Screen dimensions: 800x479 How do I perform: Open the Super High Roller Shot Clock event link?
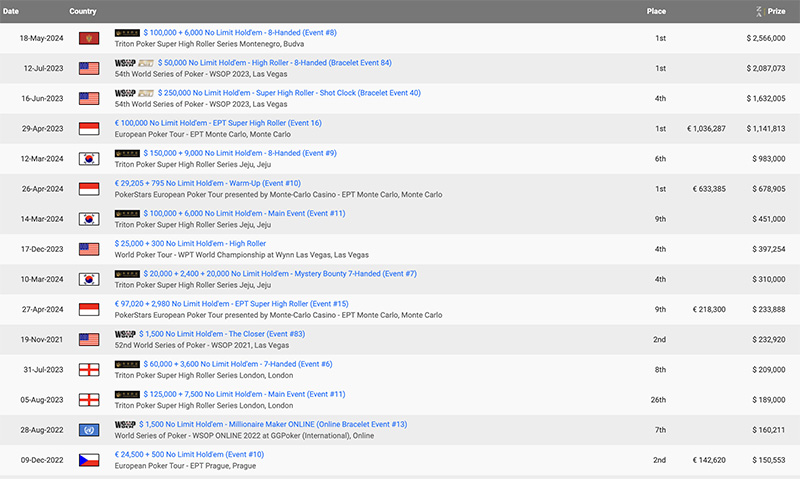click(282, 93)
